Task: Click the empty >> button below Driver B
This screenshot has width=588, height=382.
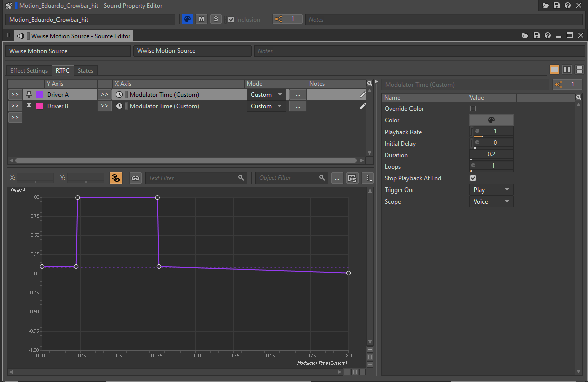Action: (x=15, y=117)
